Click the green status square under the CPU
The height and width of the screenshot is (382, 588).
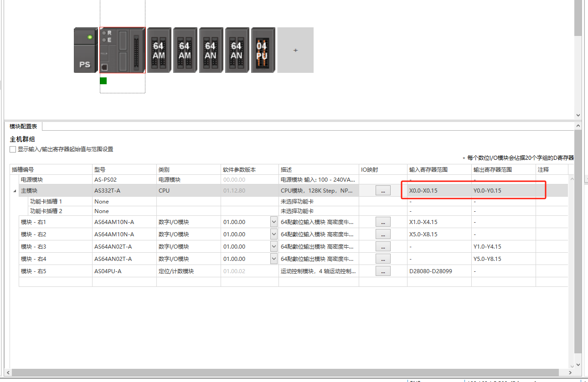click(x=103, y=81)
